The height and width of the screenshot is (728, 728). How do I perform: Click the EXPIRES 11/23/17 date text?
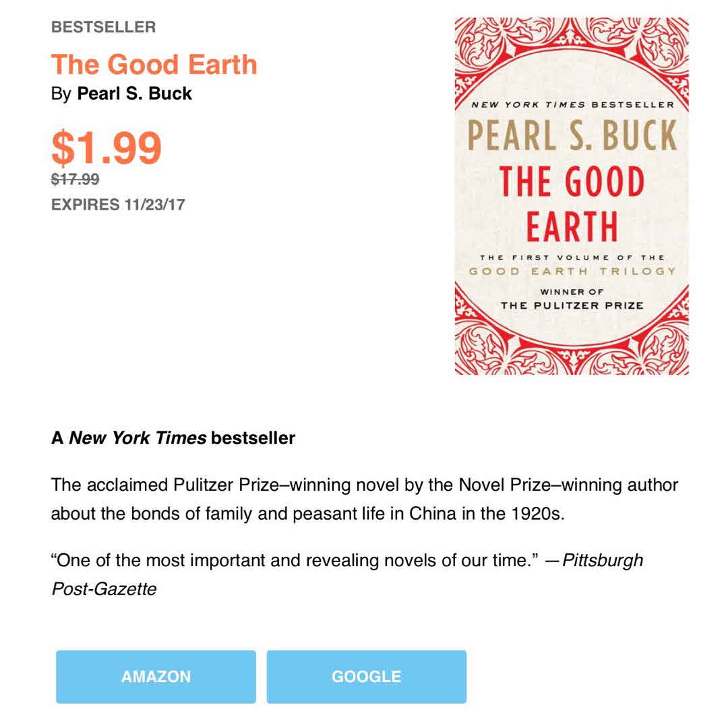118,205
